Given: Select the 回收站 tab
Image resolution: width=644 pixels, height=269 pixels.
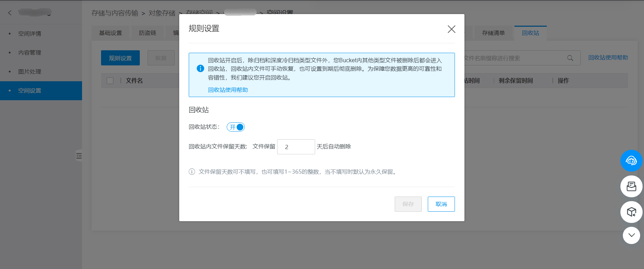Looking at the screenshot, I should point(531,33).
